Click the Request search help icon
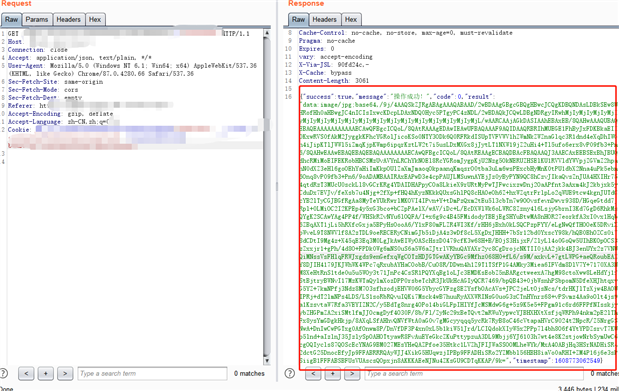The width and height of the screenshot is (619, 391). 3,373
